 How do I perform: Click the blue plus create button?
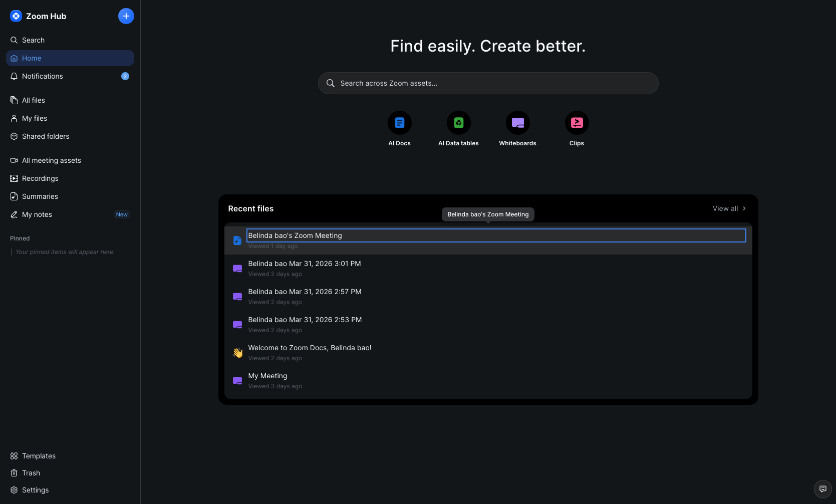tap(126, 16)
